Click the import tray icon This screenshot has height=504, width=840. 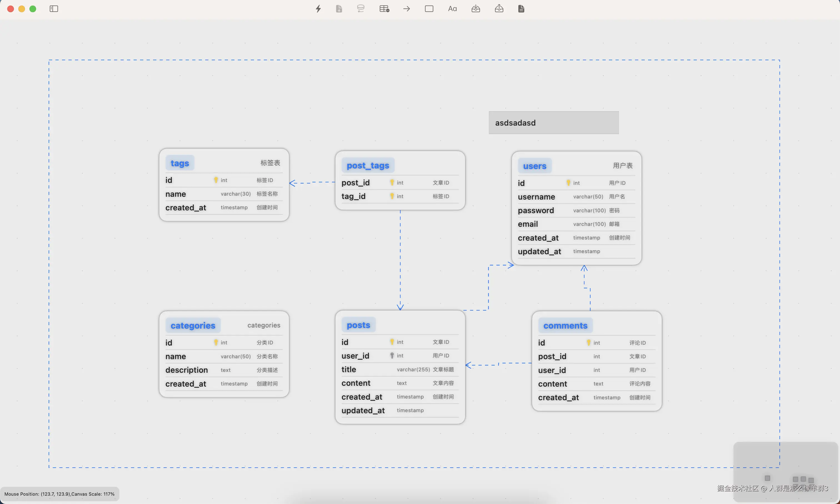[x=476, y=9]
